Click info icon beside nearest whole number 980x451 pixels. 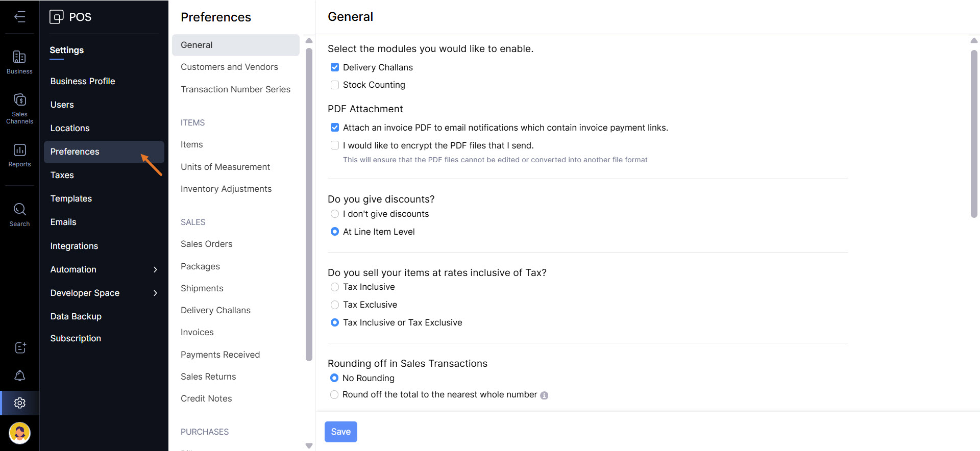544,395
